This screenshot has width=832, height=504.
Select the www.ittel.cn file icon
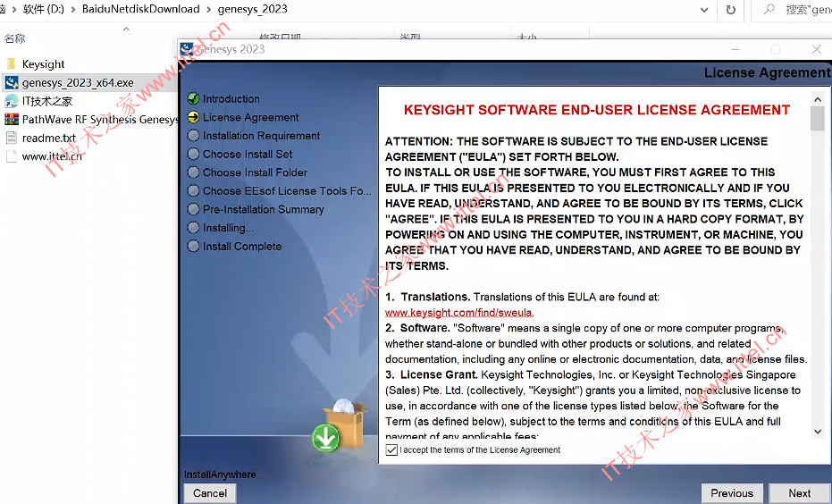tap(12, 156)
